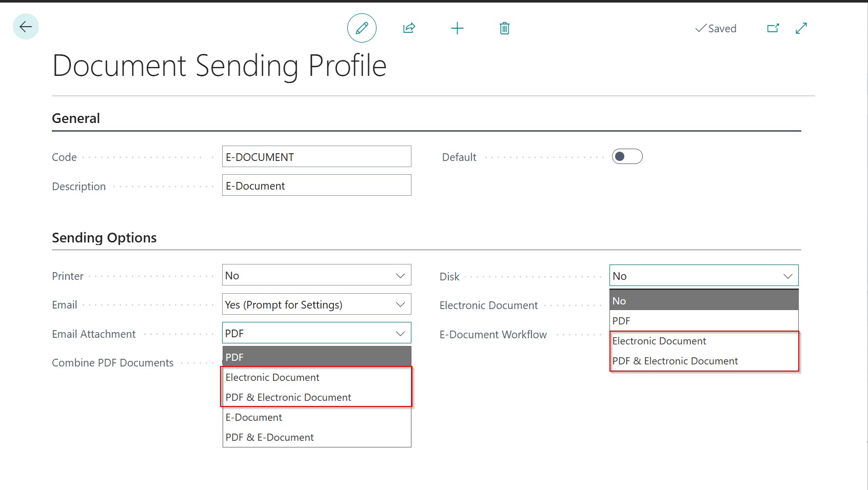Pick PDF option in Disk list
Viewport: 868px width, 490px height.
[621, 321]
